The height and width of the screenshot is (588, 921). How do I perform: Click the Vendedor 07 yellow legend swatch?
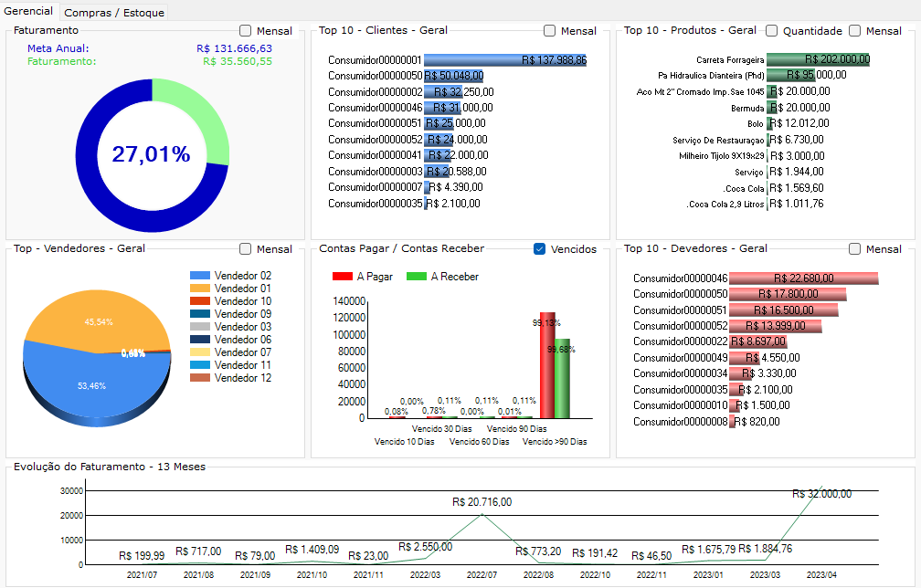[200, 352]
